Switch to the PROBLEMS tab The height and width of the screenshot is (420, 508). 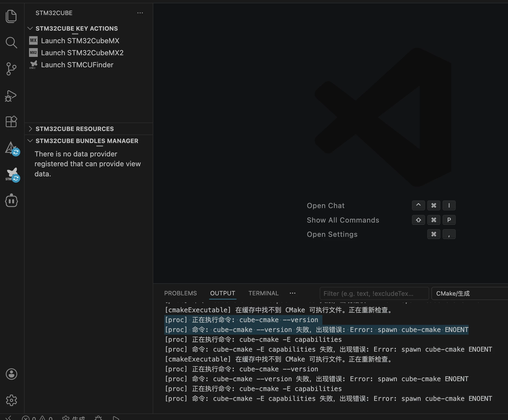click(x=180, y=293)
